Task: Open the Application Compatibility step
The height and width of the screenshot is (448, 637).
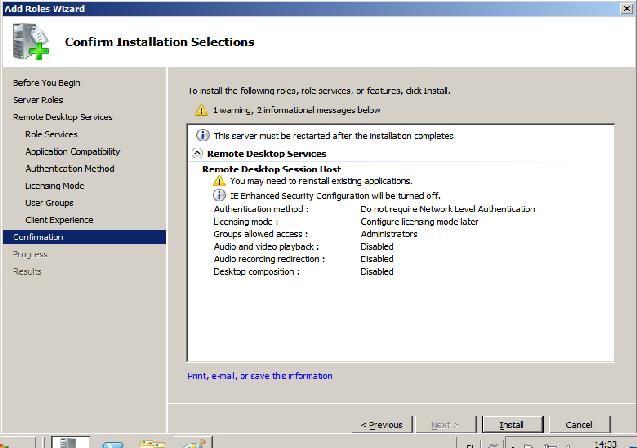Action: 73,151
